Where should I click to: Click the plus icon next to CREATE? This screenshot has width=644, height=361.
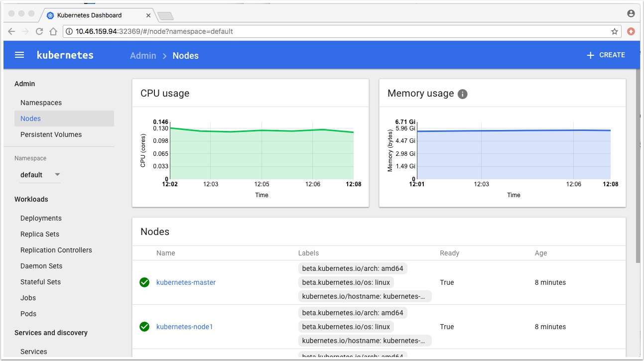591,55
